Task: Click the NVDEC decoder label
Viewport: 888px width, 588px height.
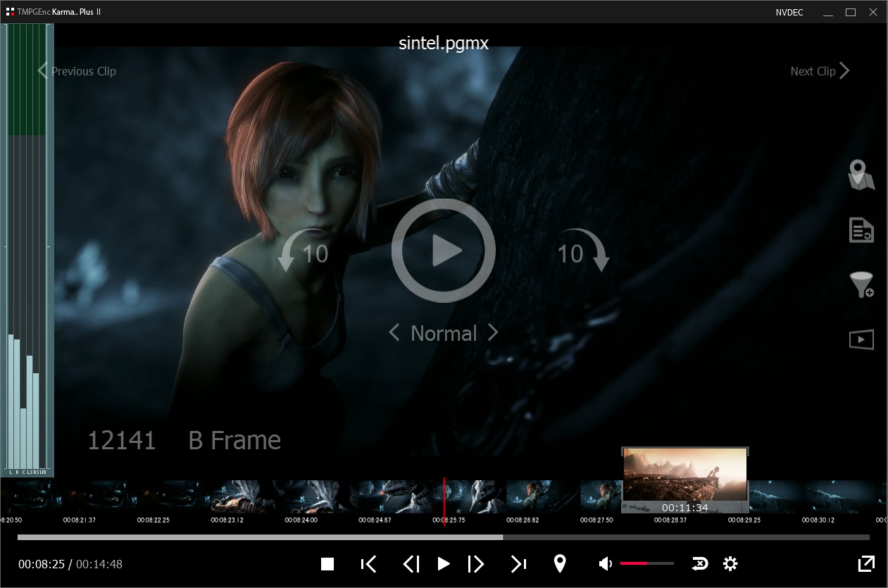Action: 789,12
